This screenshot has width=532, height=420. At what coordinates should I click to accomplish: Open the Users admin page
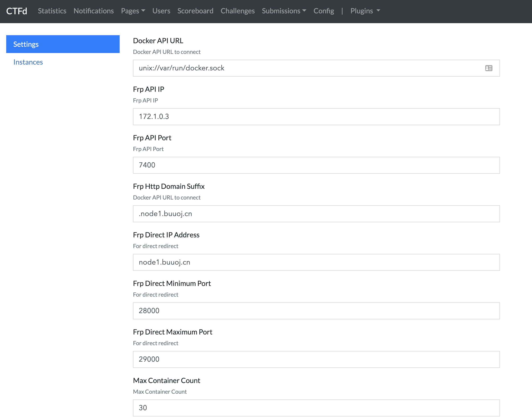[x=161, y=11]
